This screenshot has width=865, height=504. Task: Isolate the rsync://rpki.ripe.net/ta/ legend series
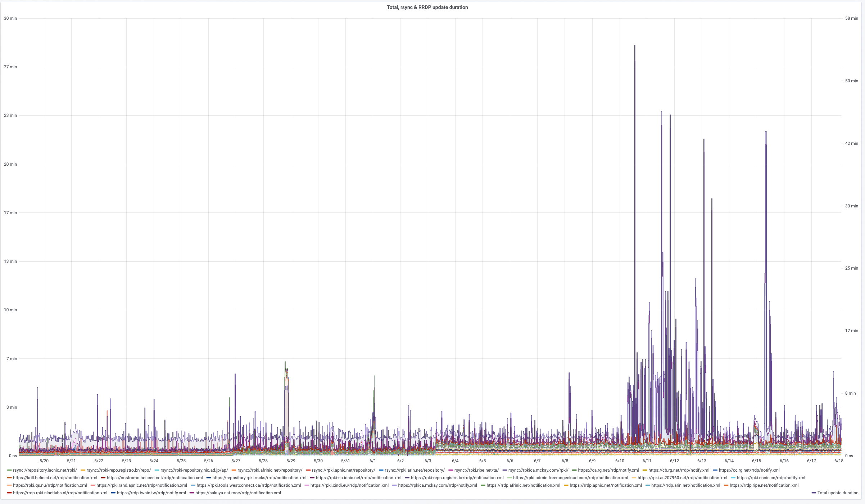476,470
